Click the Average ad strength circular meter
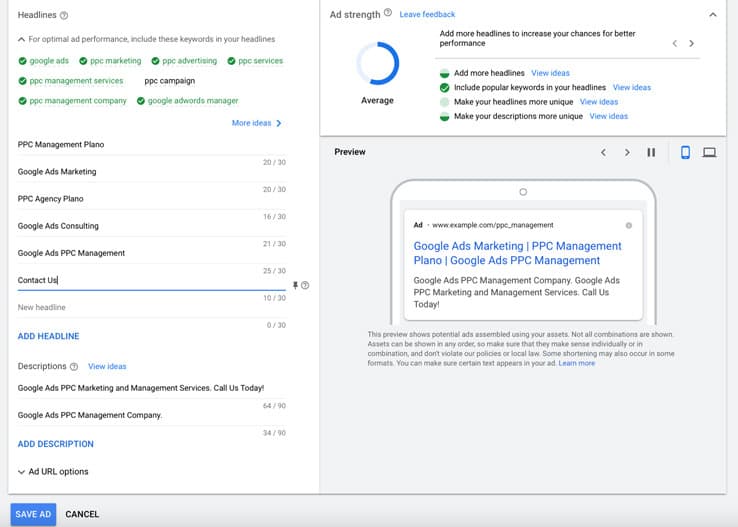 377,64
